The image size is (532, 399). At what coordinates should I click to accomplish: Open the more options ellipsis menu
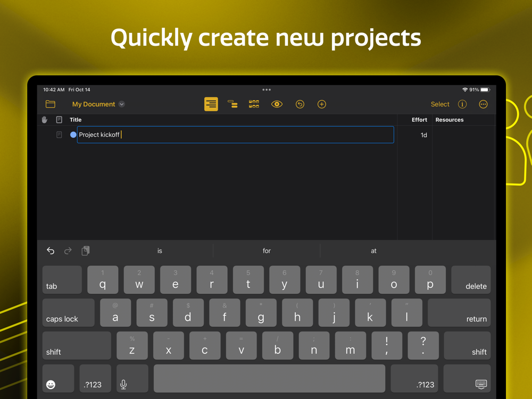[483, 104]
